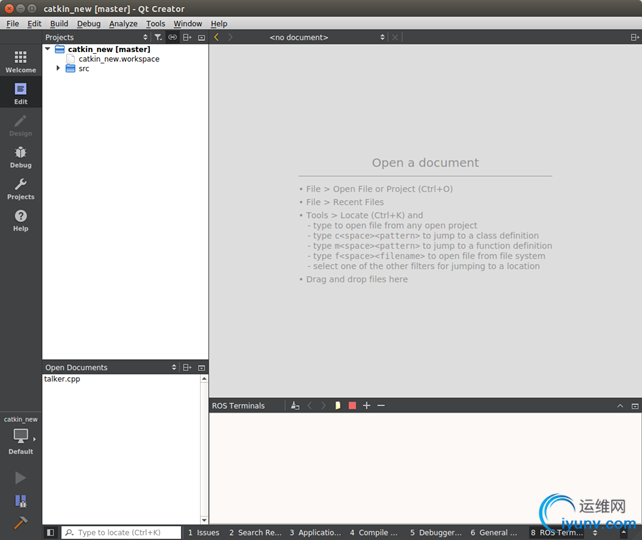Collapse the catkin_new [master] tree node
This screenshot has width=642, height=540.
[x=48, y=49]
